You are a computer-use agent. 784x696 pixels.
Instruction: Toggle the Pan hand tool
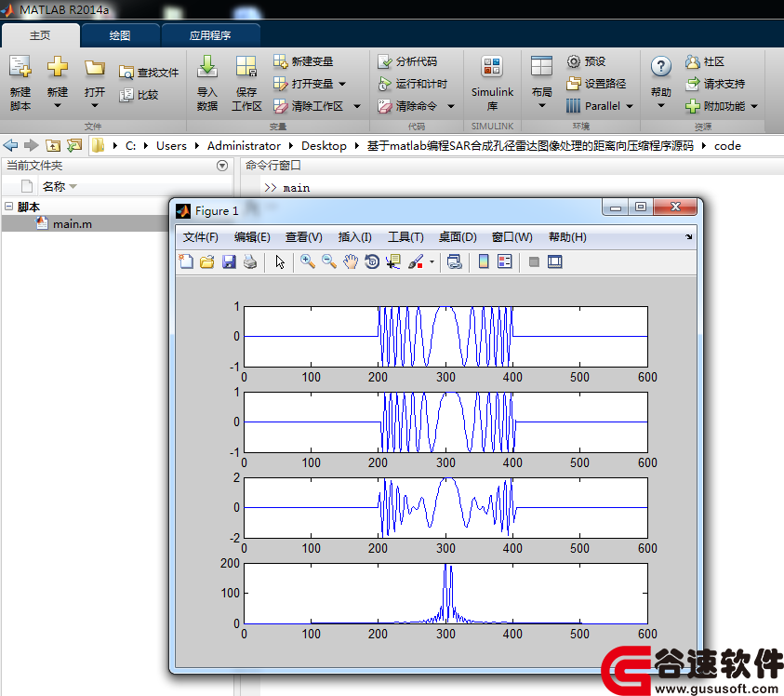(x=351, y=261)
